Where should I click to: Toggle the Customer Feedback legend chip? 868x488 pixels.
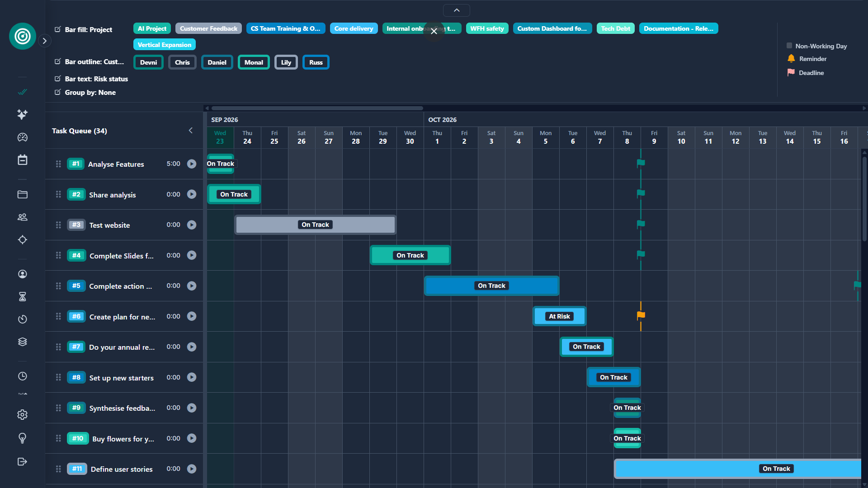point(208,28)
